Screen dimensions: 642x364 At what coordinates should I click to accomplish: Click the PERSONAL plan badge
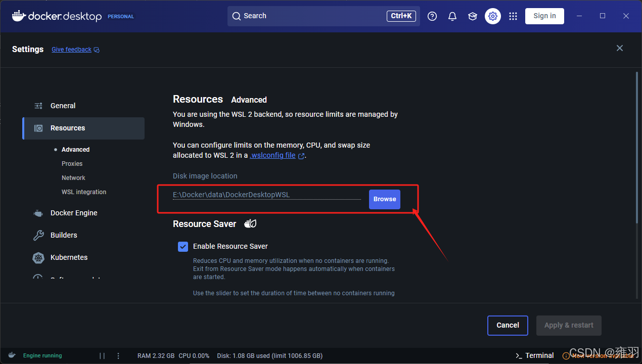(x=121, y=17)
